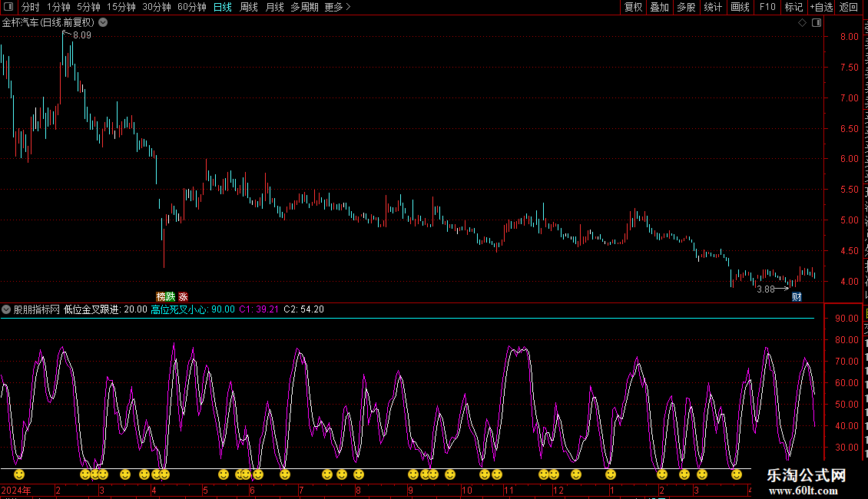Click the C1: 39.21 value
Viewport: 868px width, 499px height.
click(x=259, y=310)
